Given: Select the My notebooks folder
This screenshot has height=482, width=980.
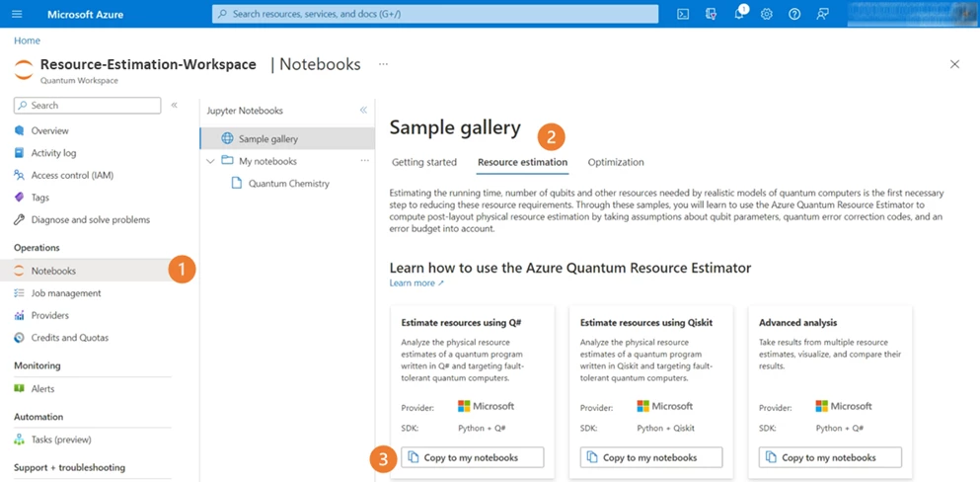Looking at the screenshot, I should 267,161.
